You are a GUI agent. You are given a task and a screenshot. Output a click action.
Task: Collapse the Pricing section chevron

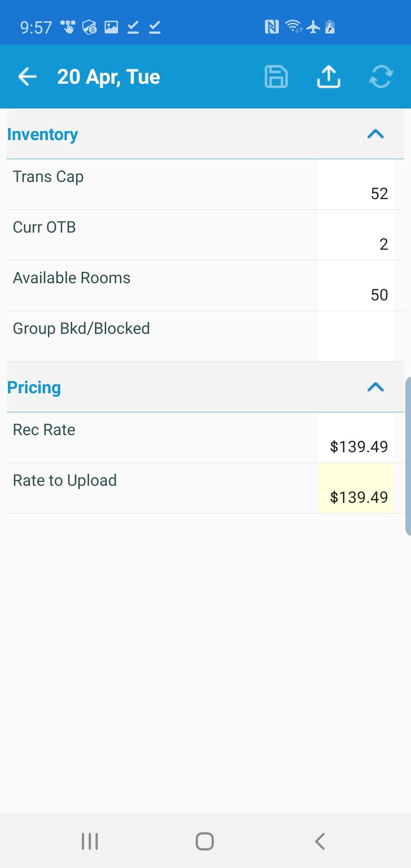click(376, 387)
